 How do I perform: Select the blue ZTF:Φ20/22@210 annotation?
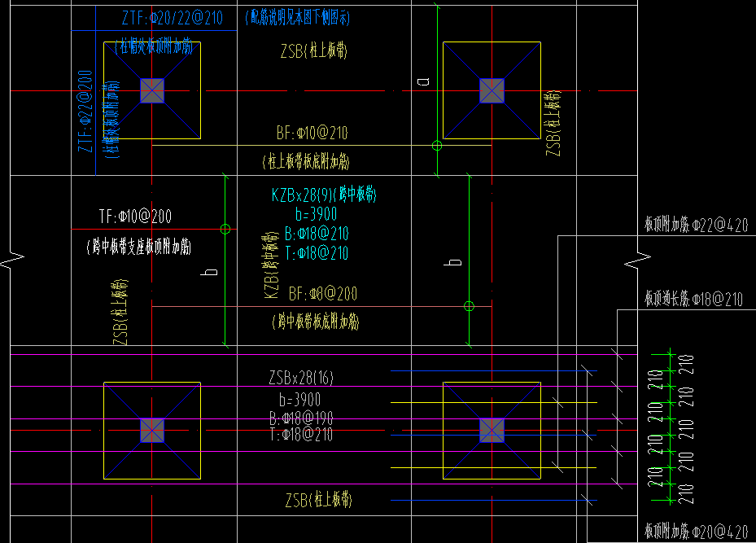click(173, 19)
